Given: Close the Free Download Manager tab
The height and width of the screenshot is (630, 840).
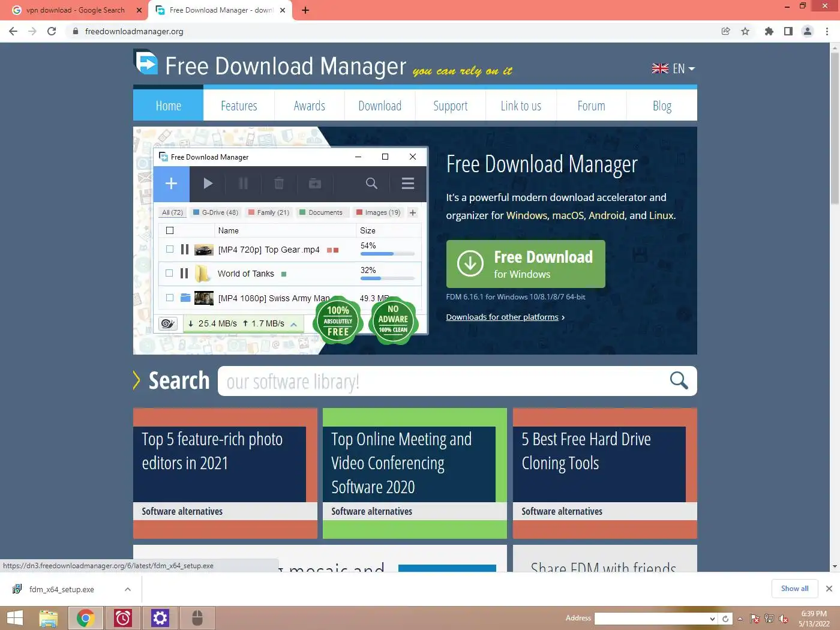Looking at the screenshot, I should [283, 10].
